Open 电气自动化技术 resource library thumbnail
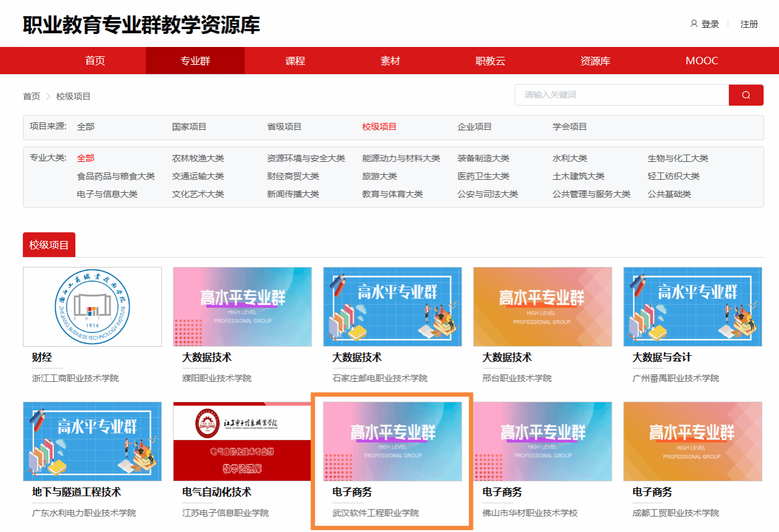779x532 pixels. pyautogui.click(x=242, y=441)
